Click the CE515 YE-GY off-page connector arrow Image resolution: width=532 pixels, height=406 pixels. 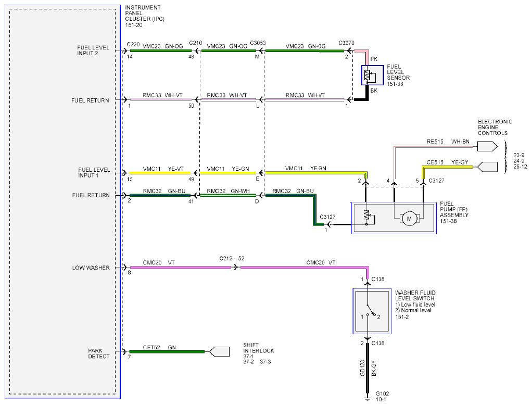click(487, 167)
